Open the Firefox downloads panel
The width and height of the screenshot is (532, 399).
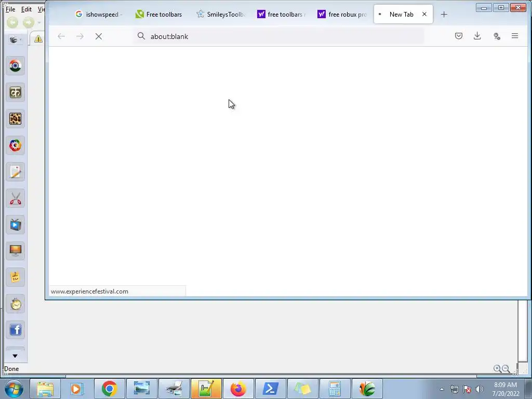click(x=477, y=36)
